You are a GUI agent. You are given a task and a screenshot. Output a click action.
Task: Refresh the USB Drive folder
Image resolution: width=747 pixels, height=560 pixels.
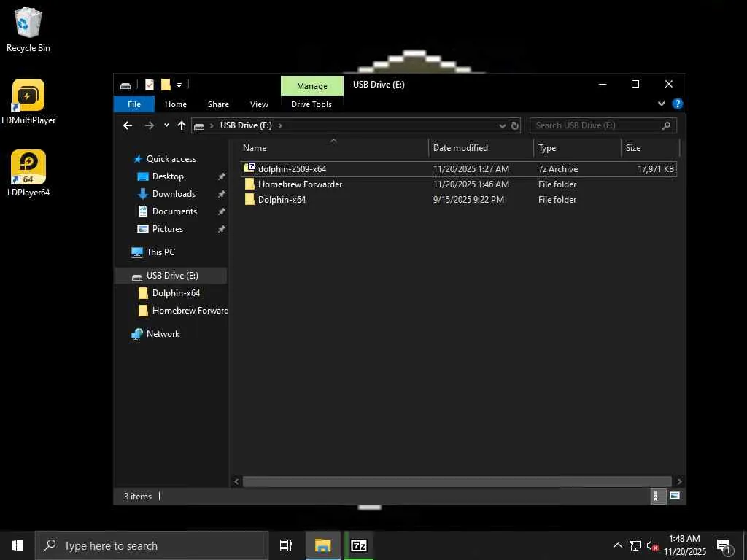point(514,125)
